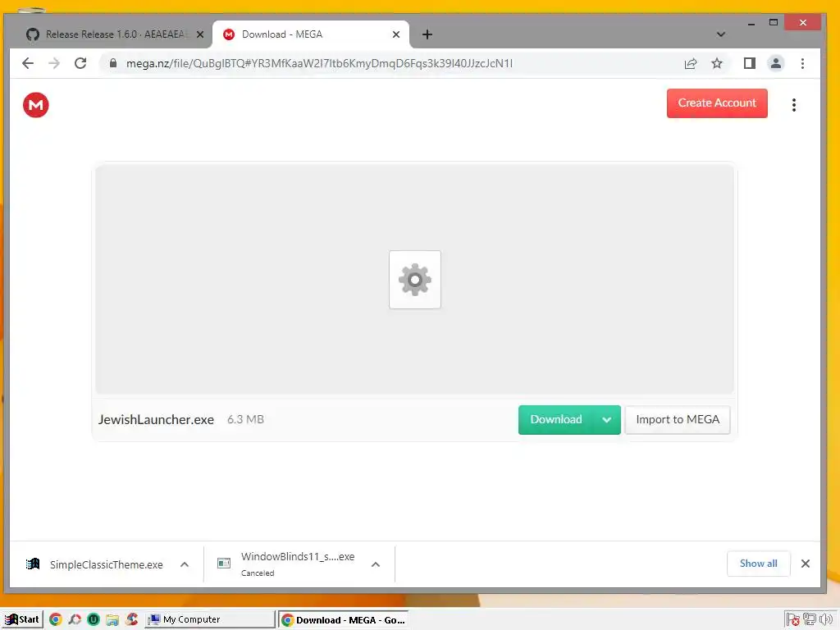This screenshot has width=840, height=630.
Task: Expand the WindowBlinds11 download options chevron
Action: click(x=376, y=564)
